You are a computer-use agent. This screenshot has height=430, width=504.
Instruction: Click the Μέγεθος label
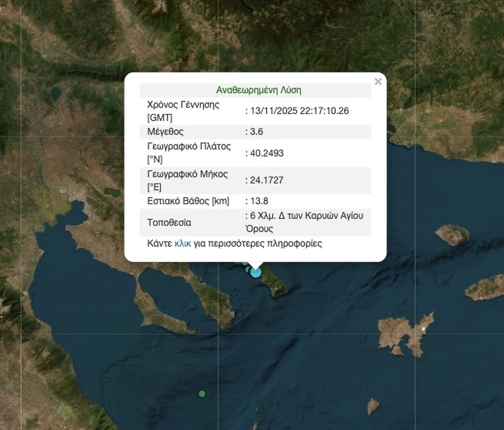(x=165, y=132)
